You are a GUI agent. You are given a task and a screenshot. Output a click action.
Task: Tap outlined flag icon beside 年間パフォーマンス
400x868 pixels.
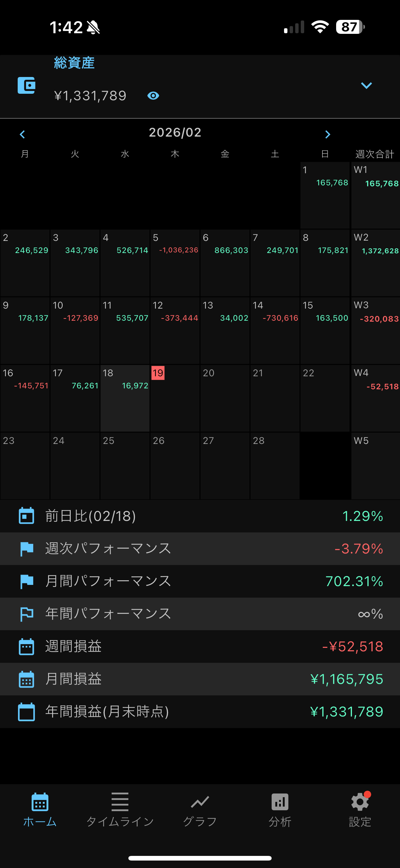point(26,614)
